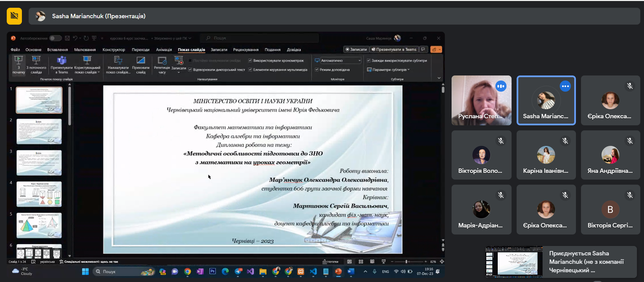The width and height of the screenshot is (644, 282).
Task: Open the Файл menu
Action: pyautogui.click(x=15, y=50)
